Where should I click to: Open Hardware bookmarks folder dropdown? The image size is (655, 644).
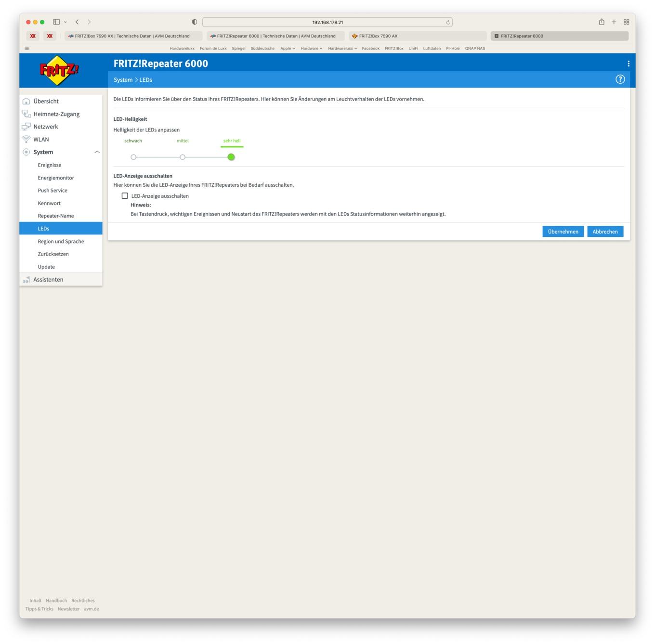[312, 49]
